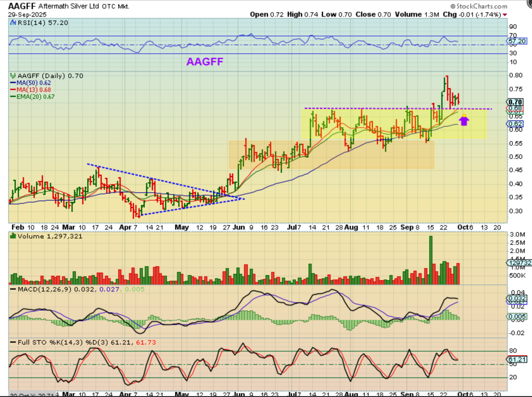
Task: Click the blue MA(50) legend line swatch
Action: tap(13, 83)
